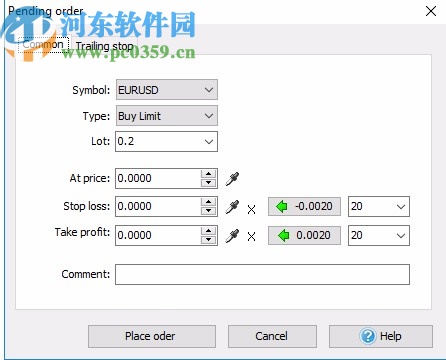Decrease Stop loss with down spinner arrow
The image size is (446, 360).
click(x=209, y=211)
